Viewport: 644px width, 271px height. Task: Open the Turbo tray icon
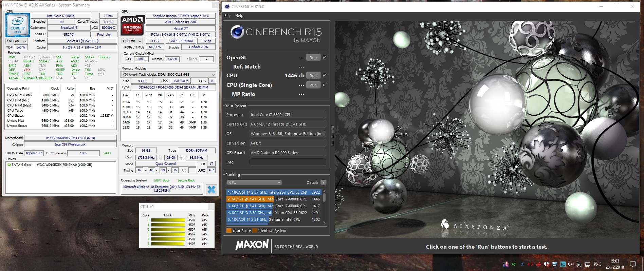pos(505,264)
